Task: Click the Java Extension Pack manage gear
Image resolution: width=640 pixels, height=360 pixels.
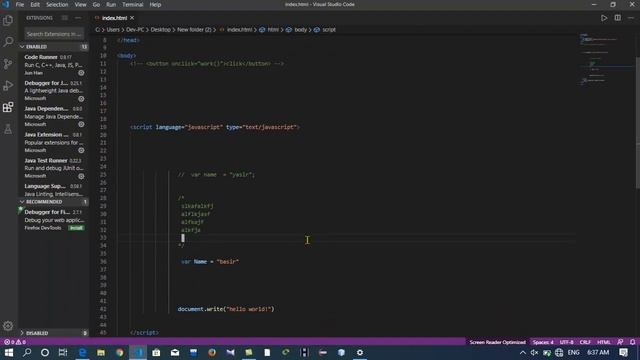Action: click(81, 150)
